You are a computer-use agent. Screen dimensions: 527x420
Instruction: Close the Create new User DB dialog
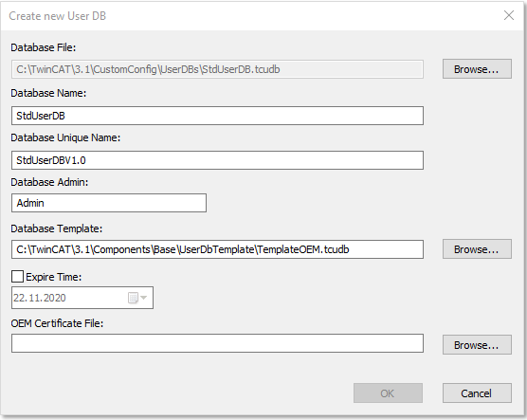click(x=509, y=15)
